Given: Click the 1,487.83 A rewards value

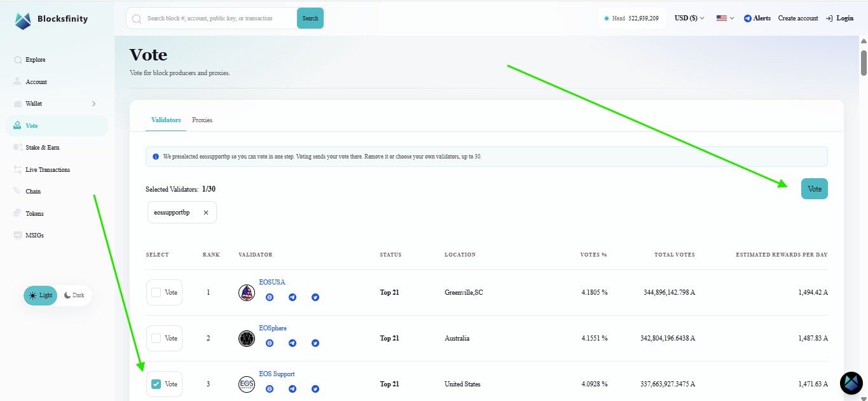Looking at the screenshot, I should pos(813,339).
